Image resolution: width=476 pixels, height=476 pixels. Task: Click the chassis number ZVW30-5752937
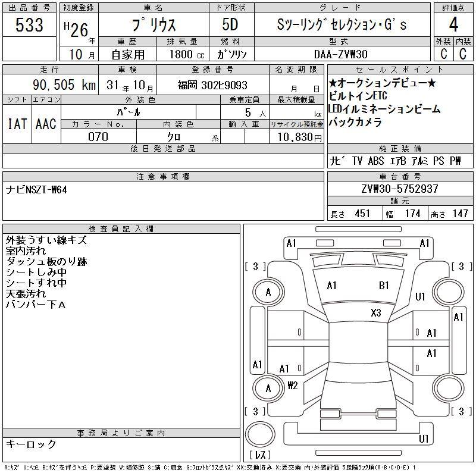(400, 189)
